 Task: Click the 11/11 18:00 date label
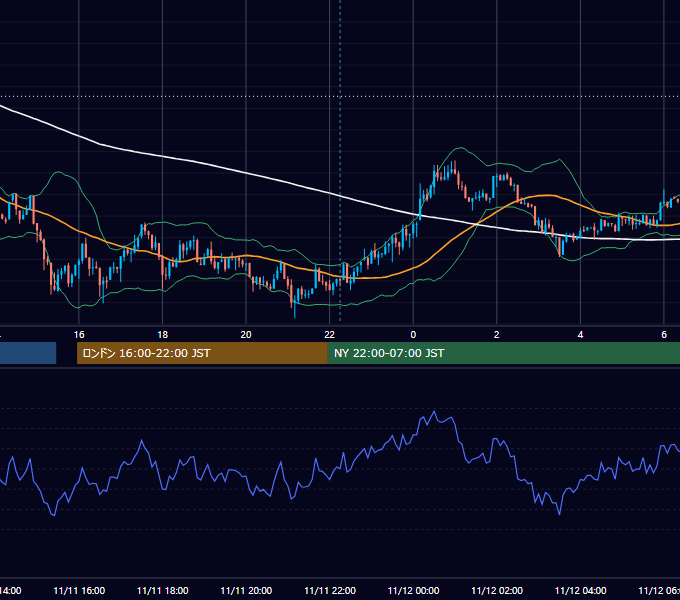point(163,590)
